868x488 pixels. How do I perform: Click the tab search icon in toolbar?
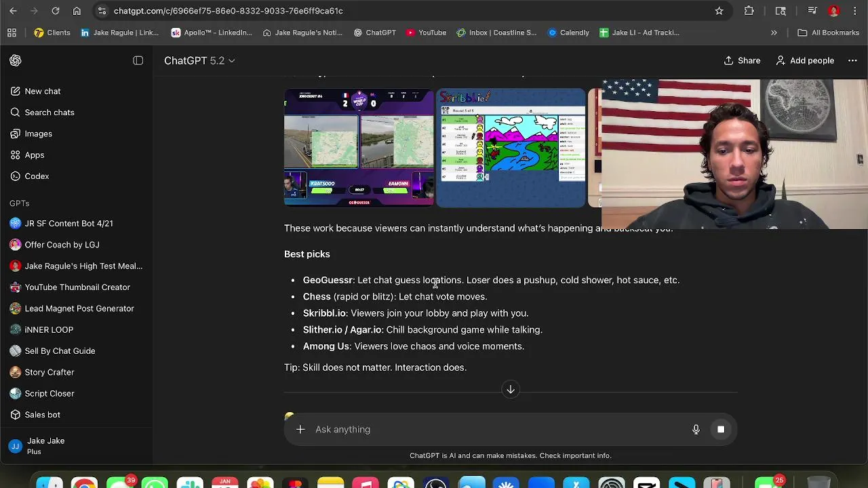coord(781,11)
